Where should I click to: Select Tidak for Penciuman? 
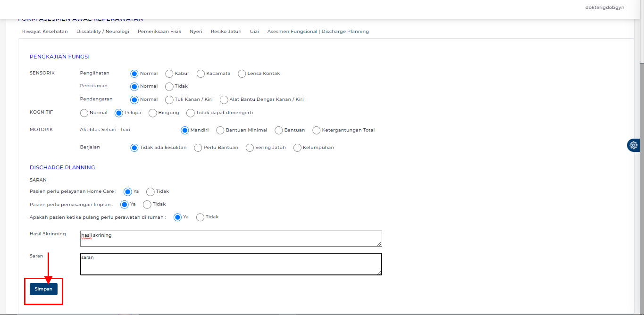[x=169, y=87]
